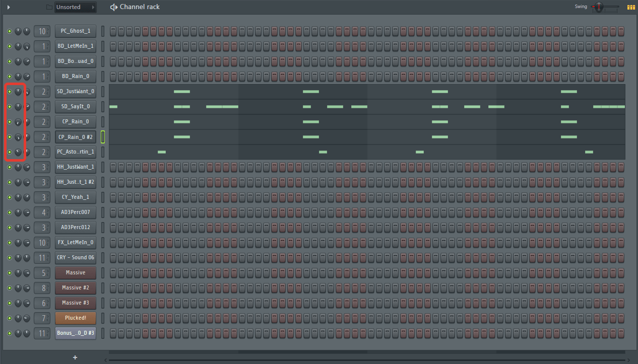
Task: Click the channel select LED for CP_Rain_0 #2
Action: 103,137
